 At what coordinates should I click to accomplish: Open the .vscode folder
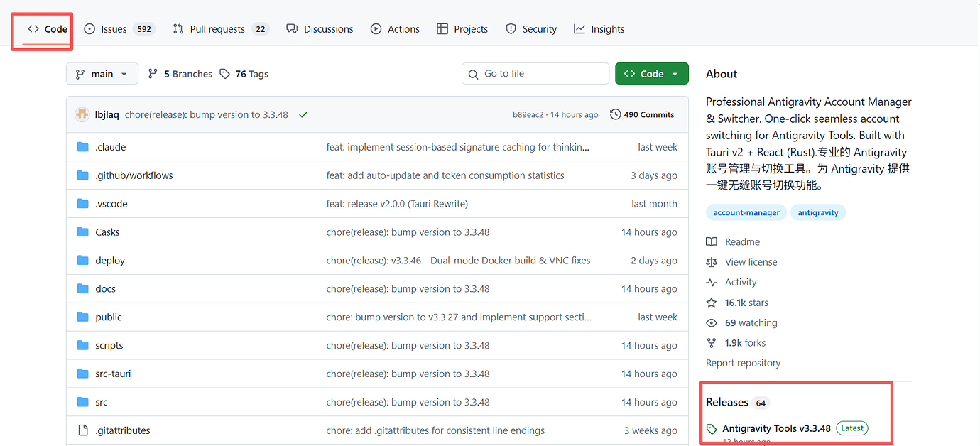click(x=112, y=204)
